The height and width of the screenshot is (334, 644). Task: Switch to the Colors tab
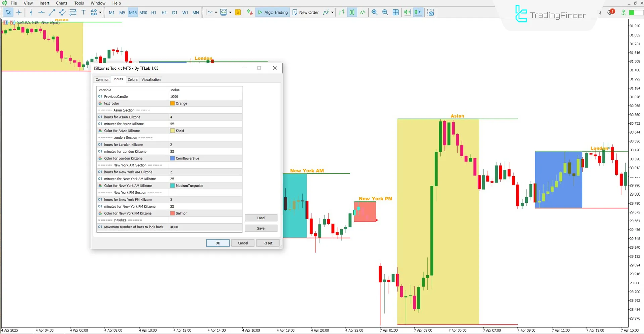pos(132,79)
